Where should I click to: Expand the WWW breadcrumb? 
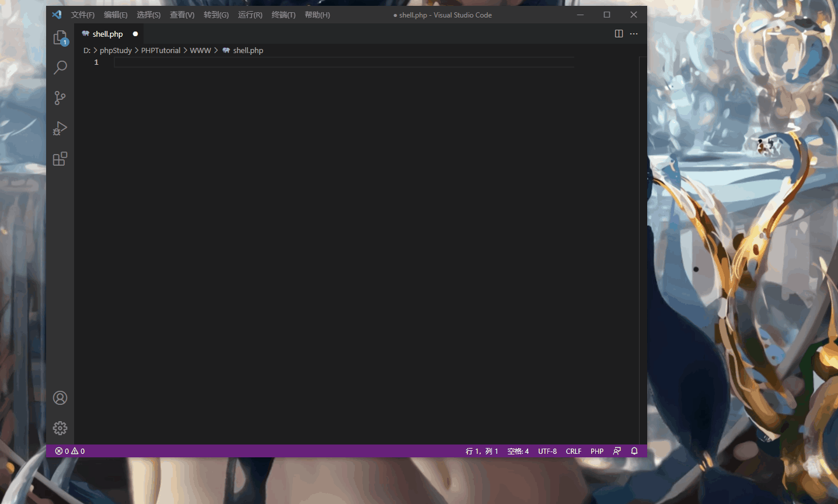[x=200, y=51]
